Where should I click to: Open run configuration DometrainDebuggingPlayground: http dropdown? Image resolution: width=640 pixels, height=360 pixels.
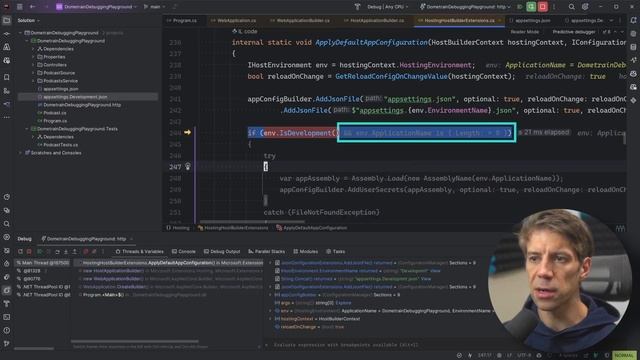pyautogui.click(x=465, y=7)
